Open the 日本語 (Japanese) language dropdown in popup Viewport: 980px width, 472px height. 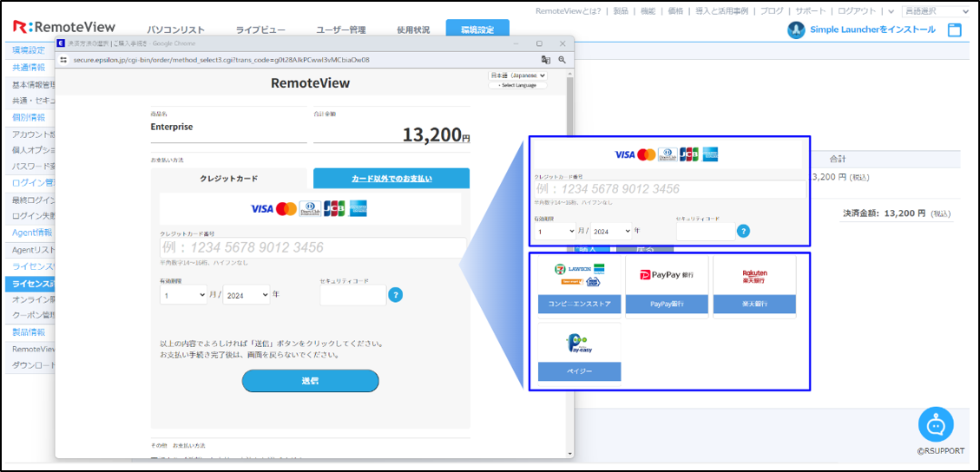coord(518,75)
